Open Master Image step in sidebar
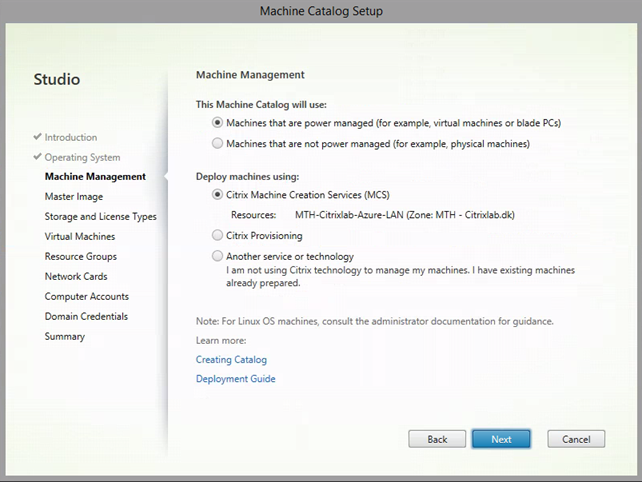The width and height of the screenshot is (642, 482). pos(74,197)
